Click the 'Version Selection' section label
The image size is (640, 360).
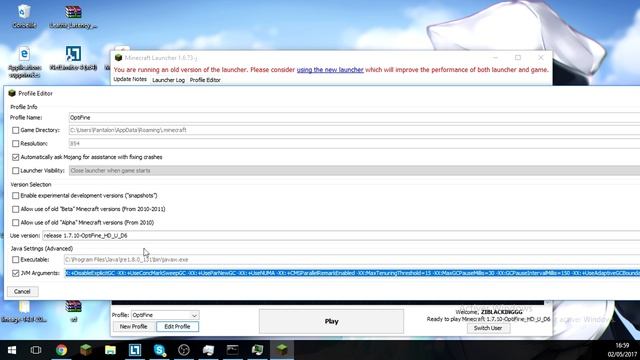(31, 184)
